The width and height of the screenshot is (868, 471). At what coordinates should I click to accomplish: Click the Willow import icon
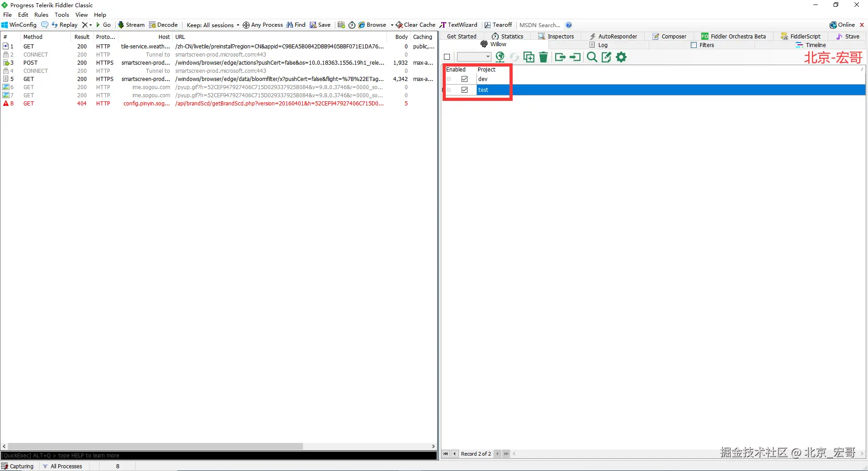[575, 57]
